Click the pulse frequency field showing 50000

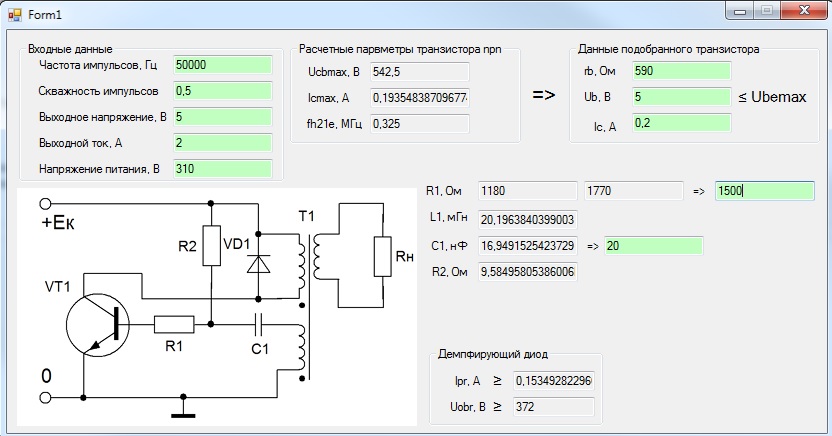(x=222, y=65)
